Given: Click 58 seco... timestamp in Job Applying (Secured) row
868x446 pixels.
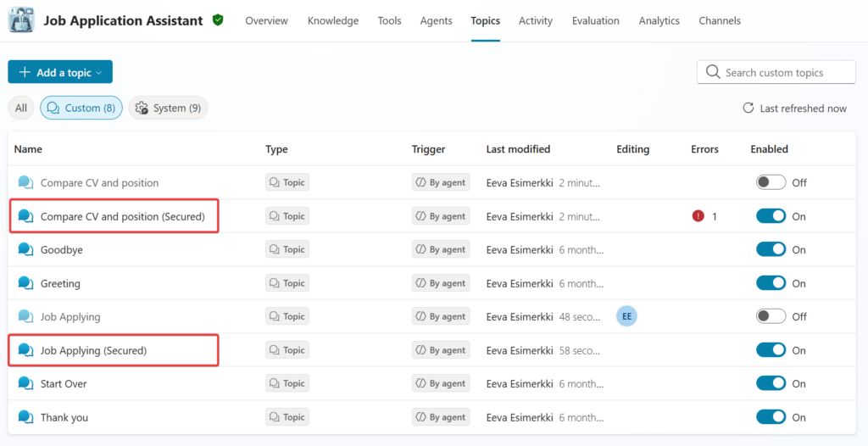Looking at the screenshot, I should point(580,350).
